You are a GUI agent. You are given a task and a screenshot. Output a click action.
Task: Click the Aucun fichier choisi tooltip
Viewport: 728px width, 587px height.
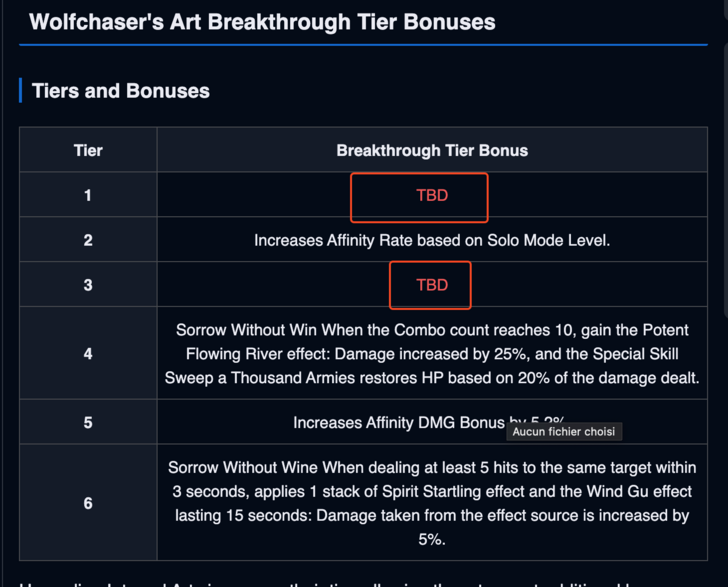click(x=564, y=432)
